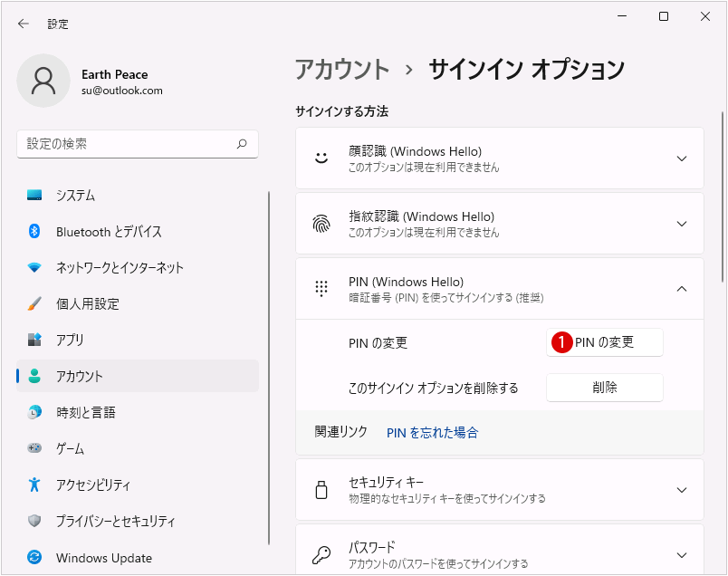Click the sidebar navigation scrollbar
The height and width of the screenshot is (576, 728).
pyautogui.click(x=269, y=368)
